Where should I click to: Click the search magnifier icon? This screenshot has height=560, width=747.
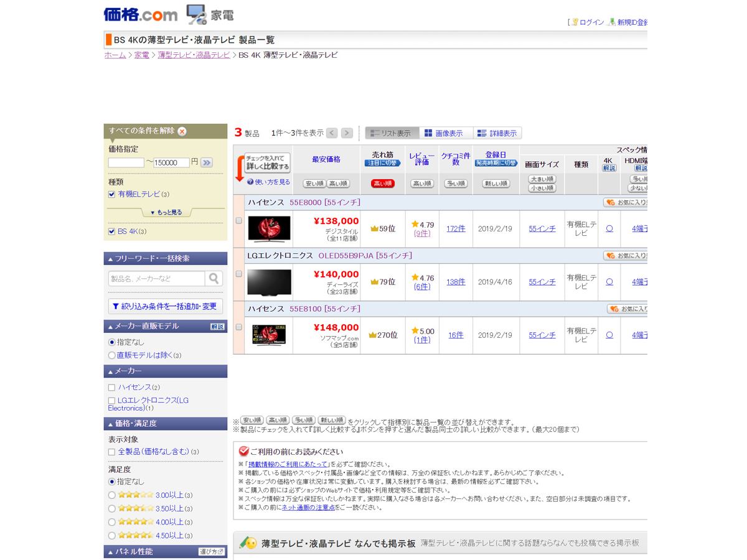coord(214,278)
